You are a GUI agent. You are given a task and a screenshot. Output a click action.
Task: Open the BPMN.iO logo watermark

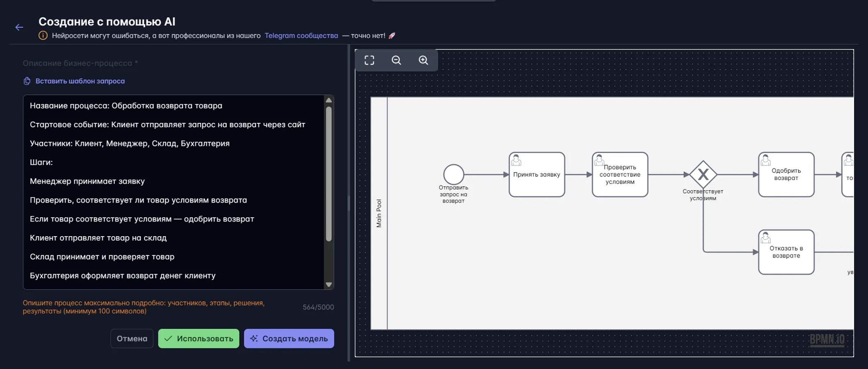tap(827, 339)
